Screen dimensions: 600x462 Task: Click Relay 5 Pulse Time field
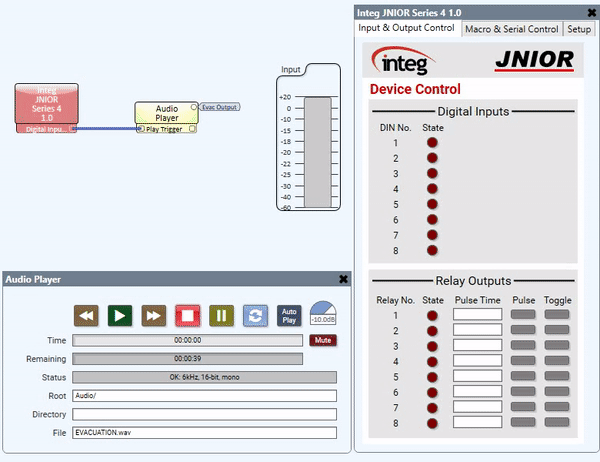(x=478, y=376)
